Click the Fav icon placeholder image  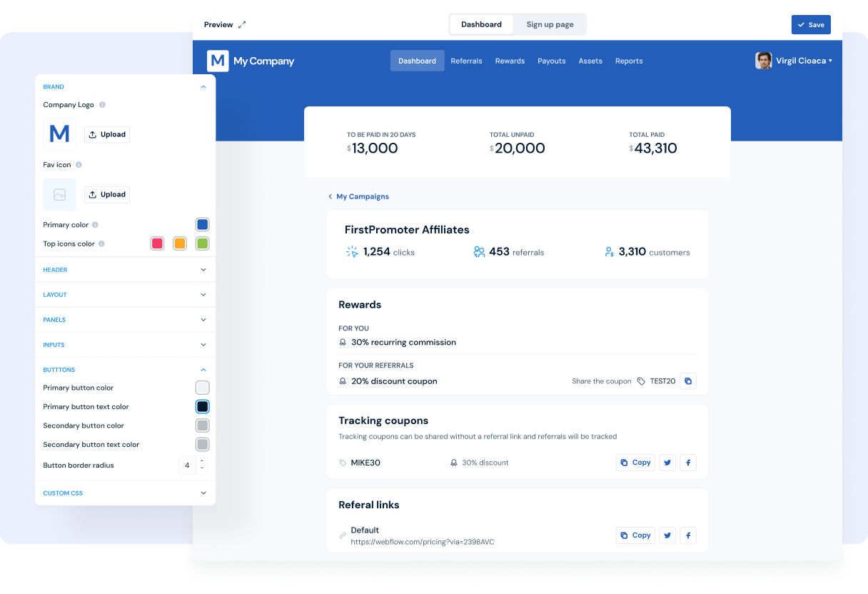pyautogui.click(x=59, y=194)
